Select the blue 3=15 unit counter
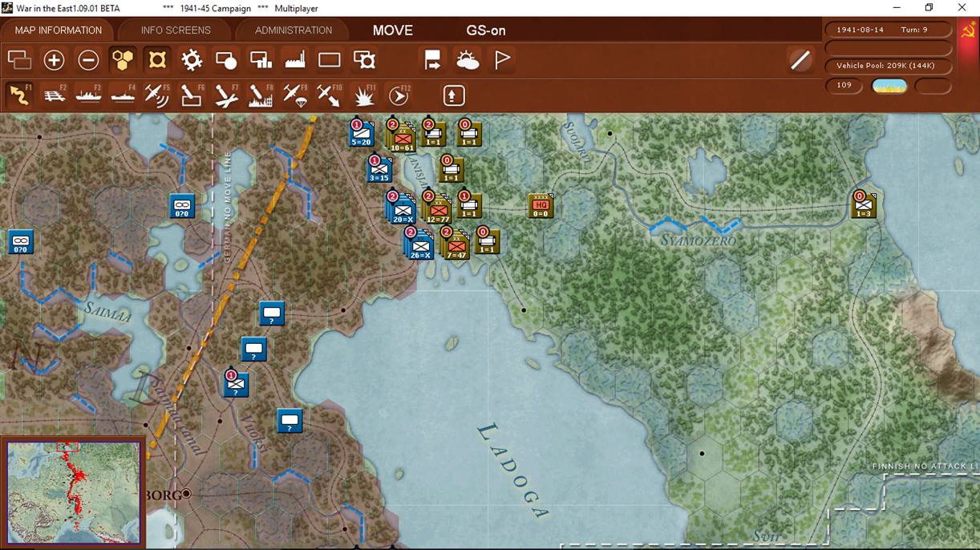This screenshot has height=550, width=980. [379, 169]
